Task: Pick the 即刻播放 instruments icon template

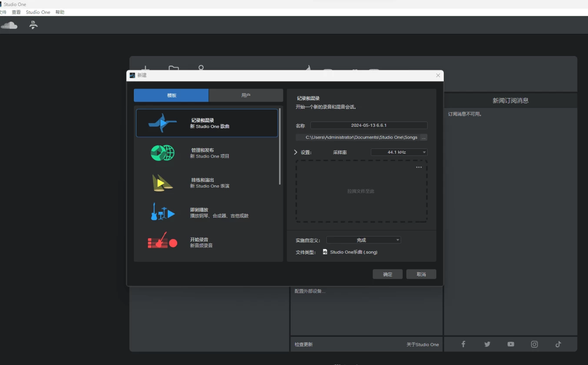Action: (162, 213)
